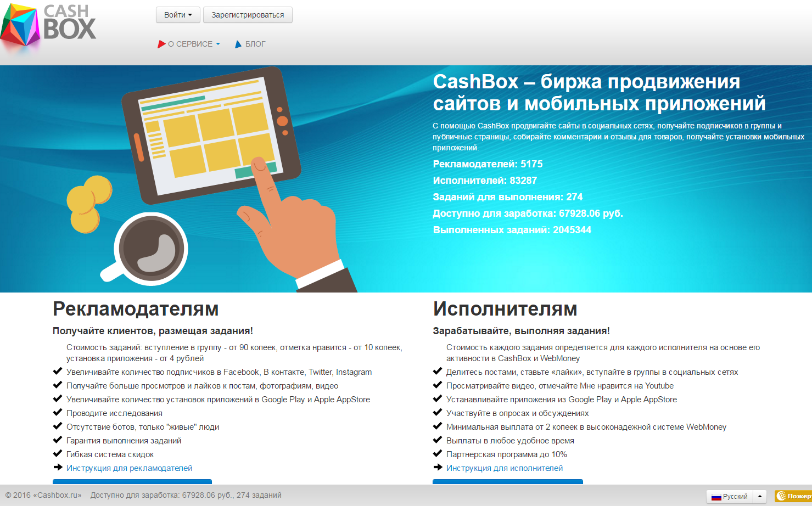Click the checkmark beside Проводите исследования
The width and height of the screenshot is (812, 506).
(58, 412)
